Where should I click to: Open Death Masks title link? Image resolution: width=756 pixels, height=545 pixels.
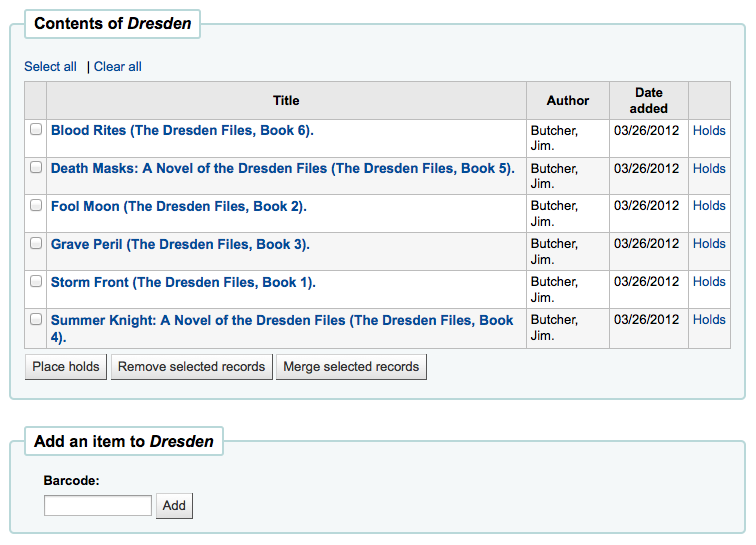[x=283, y=168]
